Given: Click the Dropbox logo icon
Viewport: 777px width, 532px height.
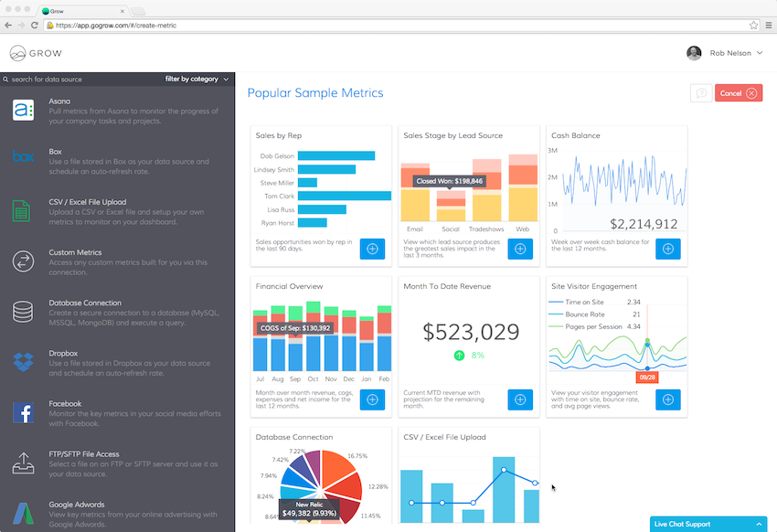Looking at the screenshot, I should pyautogui.click(x=23, y=362).
